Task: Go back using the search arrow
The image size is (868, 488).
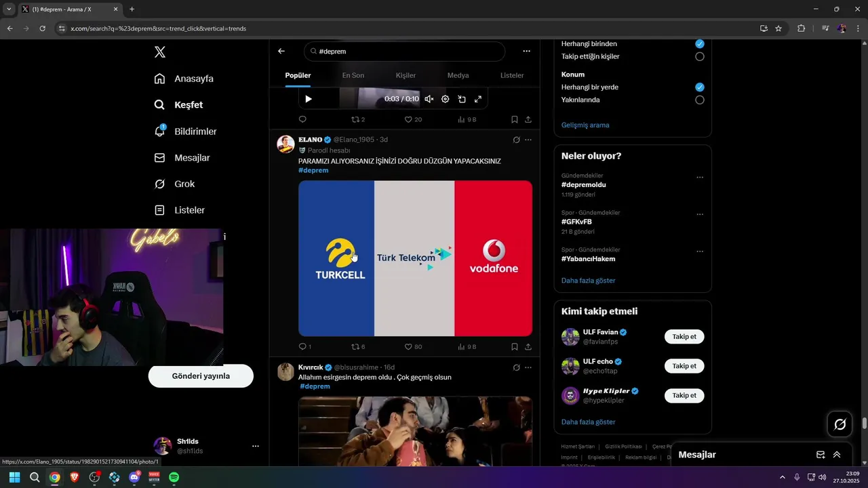Action: 281,51
